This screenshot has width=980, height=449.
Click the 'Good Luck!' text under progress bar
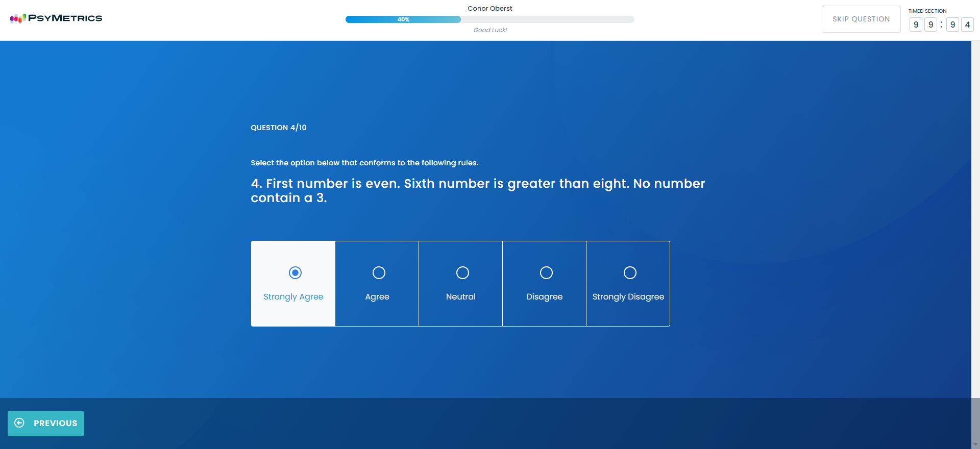pos(490,30)
